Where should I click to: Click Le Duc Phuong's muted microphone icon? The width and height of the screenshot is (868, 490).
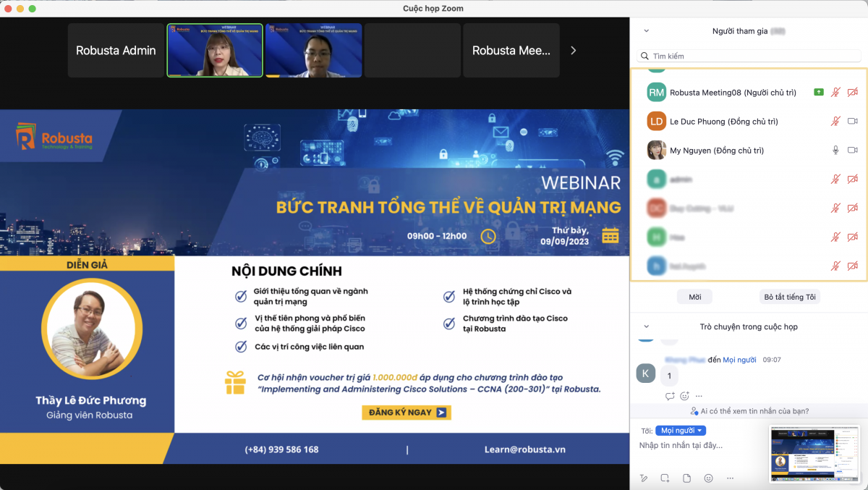pos(835,121)
